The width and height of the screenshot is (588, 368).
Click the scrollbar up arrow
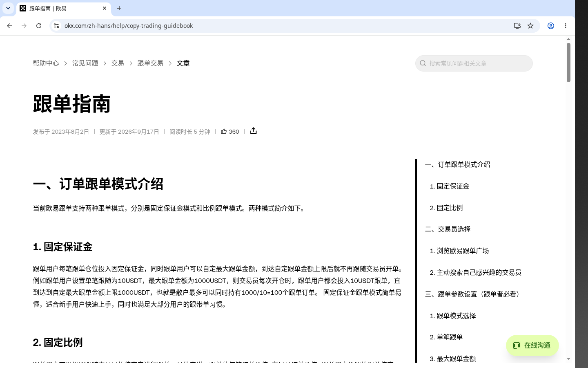click(568, 39)
